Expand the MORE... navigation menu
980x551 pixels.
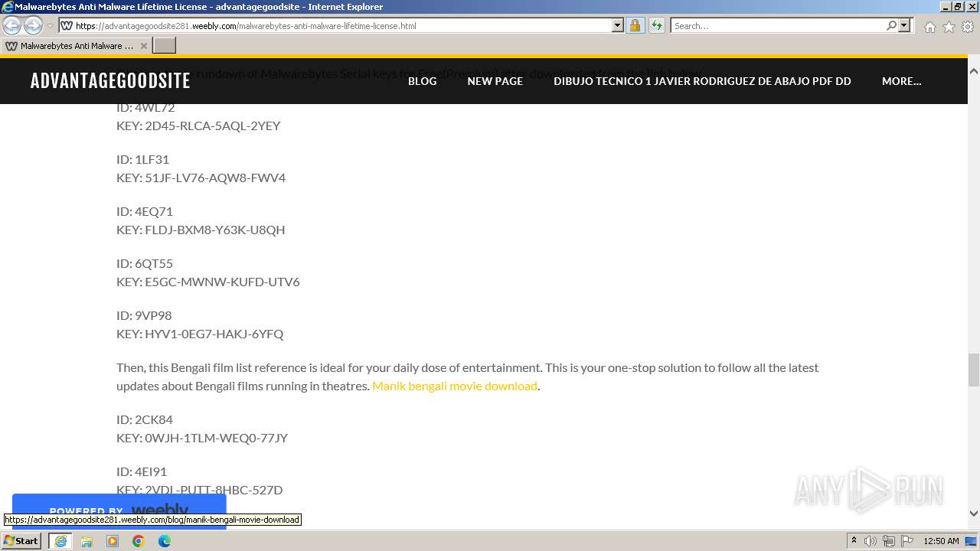(901, 80)
